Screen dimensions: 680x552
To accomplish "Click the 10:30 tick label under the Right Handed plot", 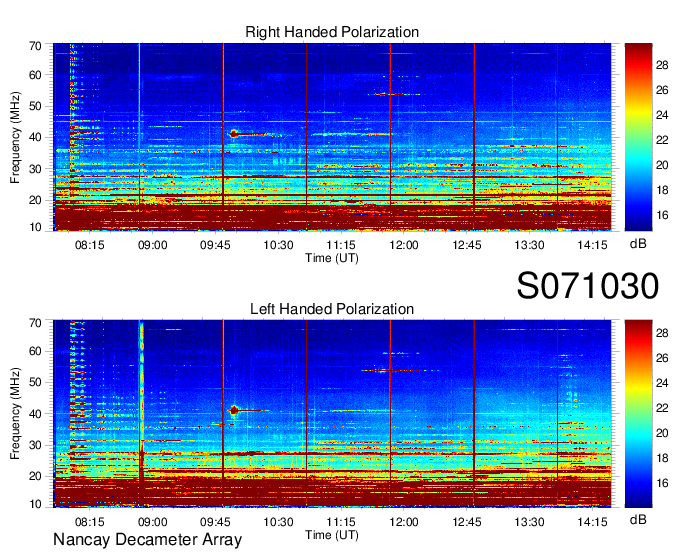I will [x=278, y=245].
